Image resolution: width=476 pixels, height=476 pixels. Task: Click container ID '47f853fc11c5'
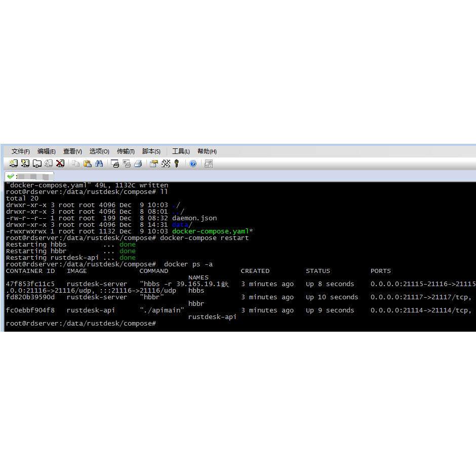[x=30, y=284]
